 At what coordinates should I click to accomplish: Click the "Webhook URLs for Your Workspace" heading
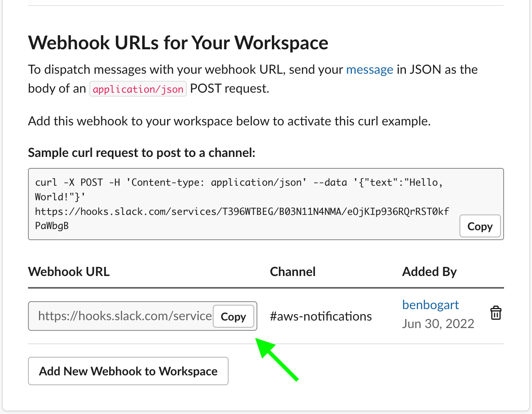[x=178, y=43]
